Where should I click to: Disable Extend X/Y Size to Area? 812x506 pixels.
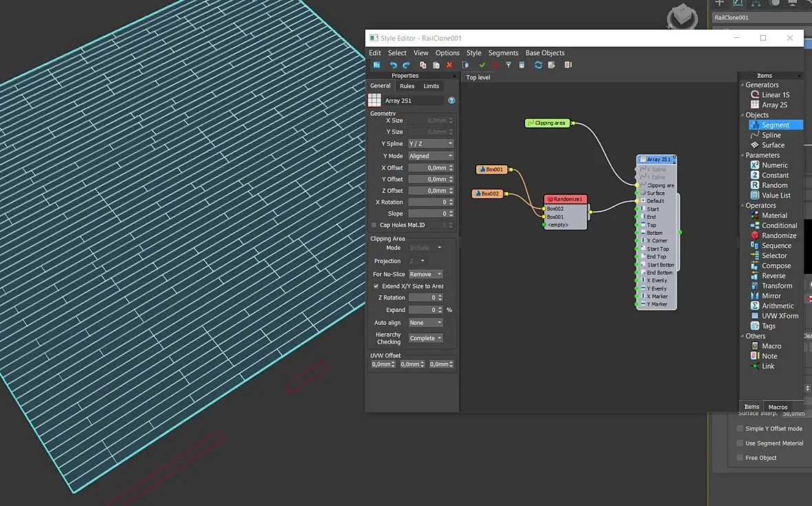(376, 286)
